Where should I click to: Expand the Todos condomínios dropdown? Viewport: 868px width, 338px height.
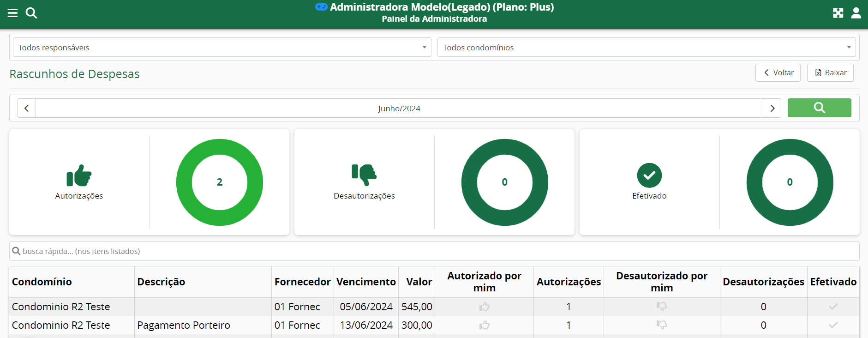[646, 48]
